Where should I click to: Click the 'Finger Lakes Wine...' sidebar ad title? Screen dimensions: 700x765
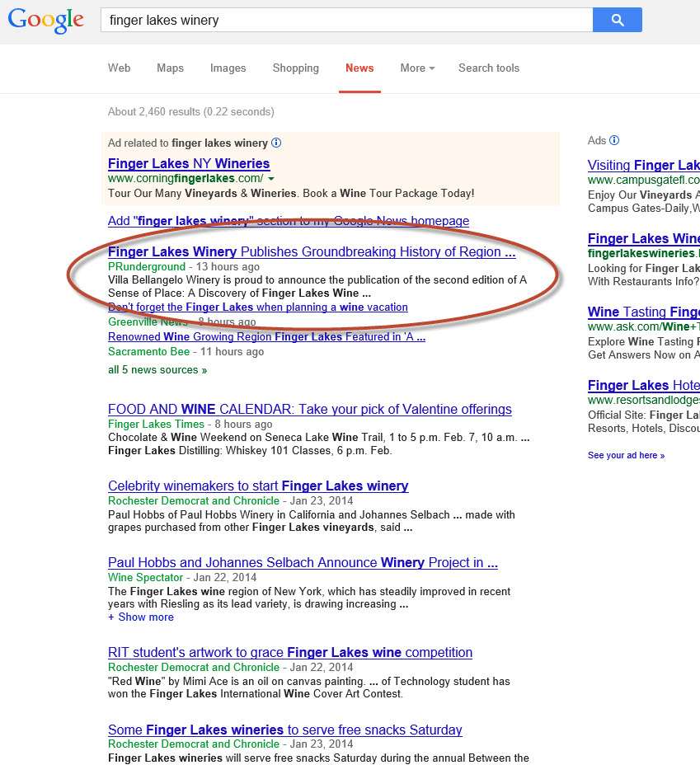[644, 238]
